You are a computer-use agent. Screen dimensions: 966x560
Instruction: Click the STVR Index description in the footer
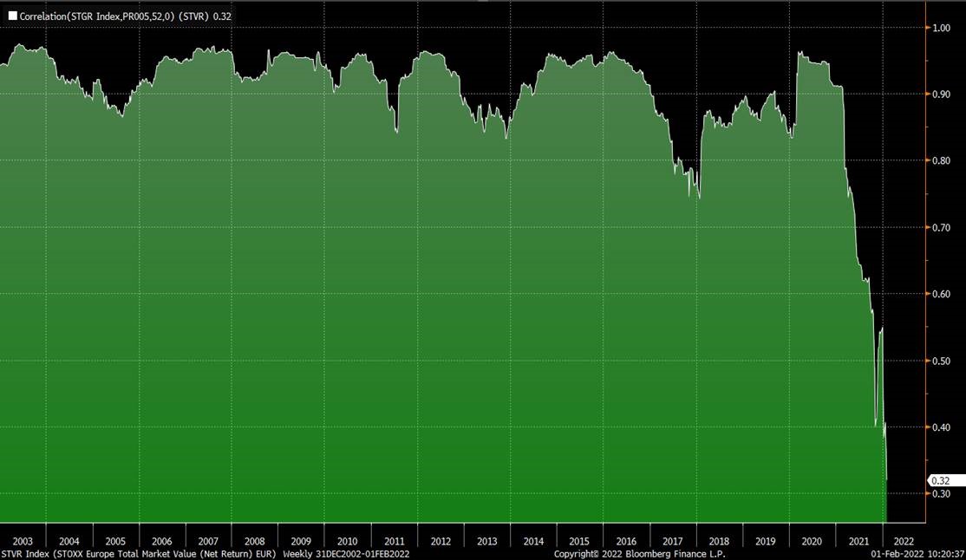click(x=140, y=553)
